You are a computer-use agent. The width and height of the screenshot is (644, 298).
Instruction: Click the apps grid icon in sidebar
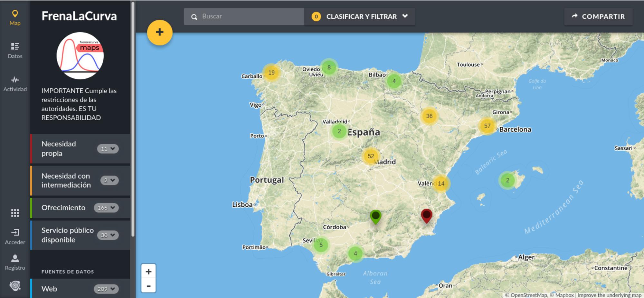click(x=15, y=213)
